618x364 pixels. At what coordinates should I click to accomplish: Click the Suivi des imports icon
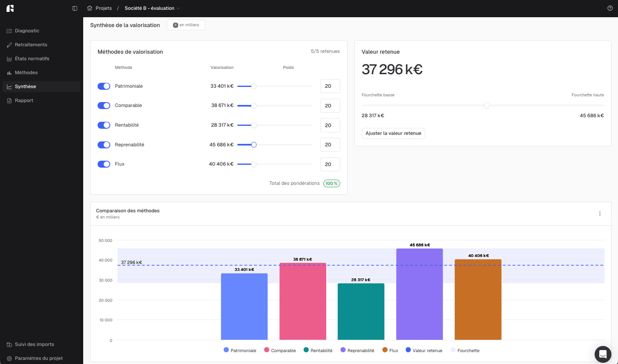pos(9,344)
